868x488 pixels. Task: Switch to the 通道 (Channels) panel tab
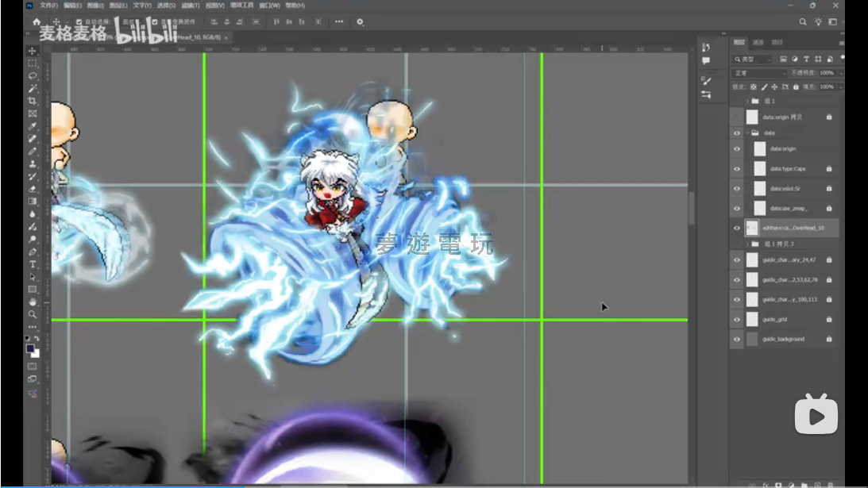pyautogui.click(x=758, y=42)
